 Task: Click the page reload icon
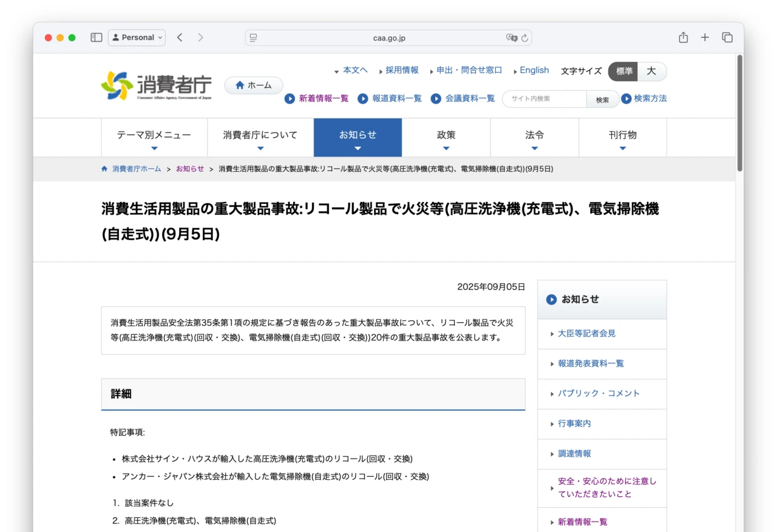point(524,38)
